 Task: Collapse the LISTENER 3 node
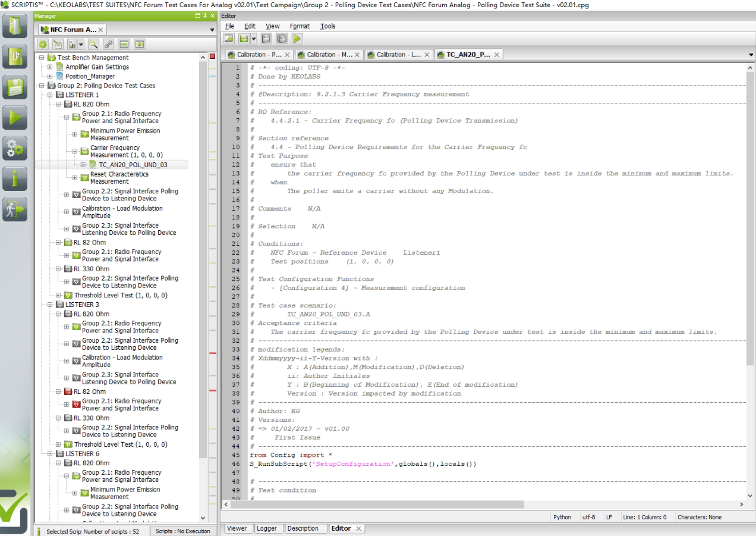[51, 305]
